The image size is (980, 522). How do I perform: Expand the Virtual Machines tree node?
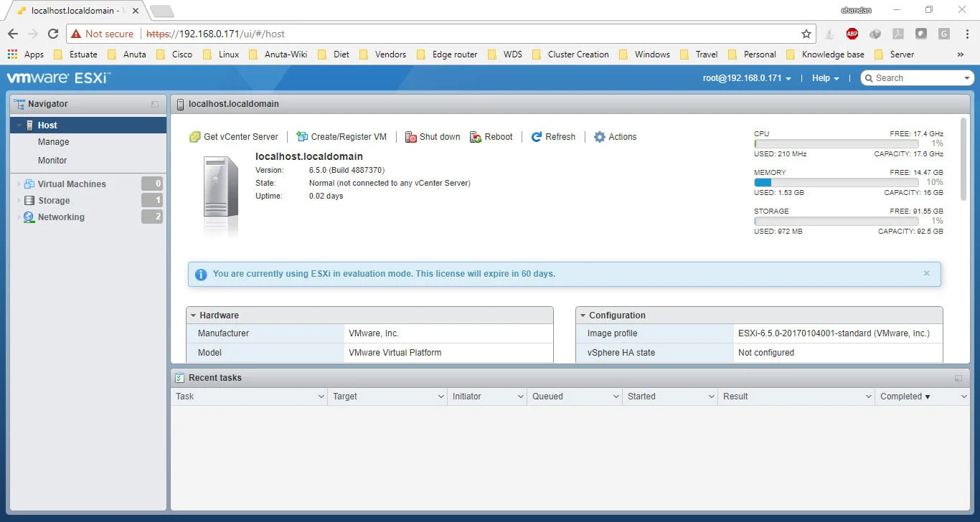point(19,184)
